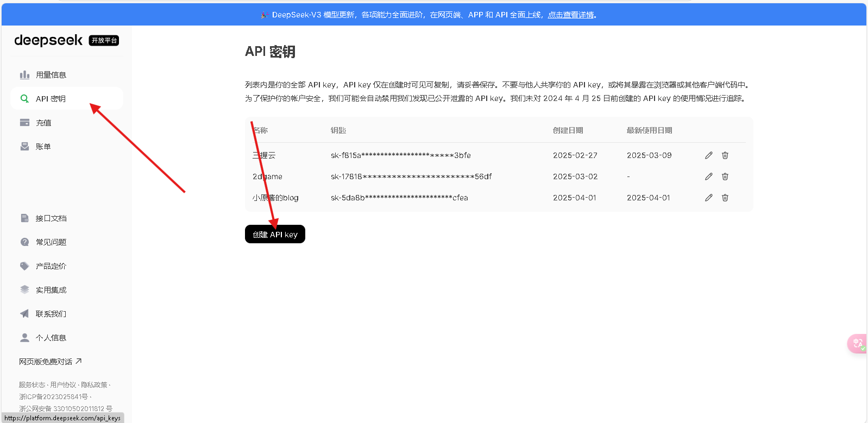Open the 用量信息 usage page
This screenshot has height=423, width=868.
[x=67, y=75]
